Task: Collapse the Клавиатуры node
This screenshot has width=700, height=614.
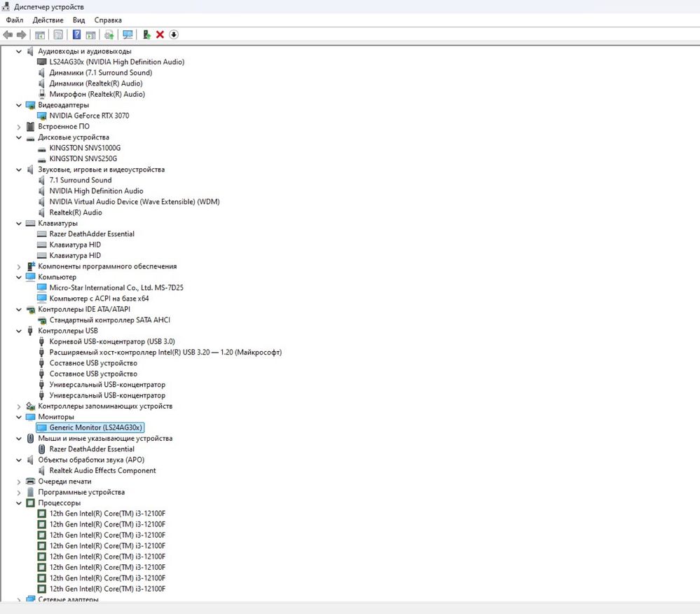Action: [19, 224]
